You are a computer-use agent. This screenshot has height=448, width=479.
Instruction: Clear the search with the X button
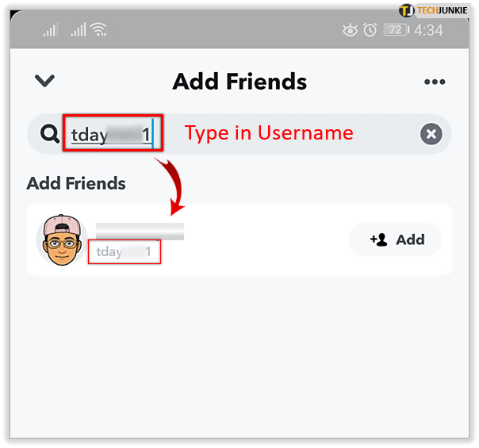pyautogui.click(x=431, y=134)
